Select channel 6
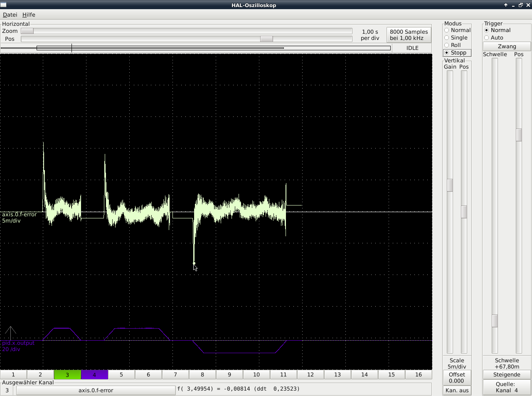The width and height of the screenshot is (532, 396). 148,375
